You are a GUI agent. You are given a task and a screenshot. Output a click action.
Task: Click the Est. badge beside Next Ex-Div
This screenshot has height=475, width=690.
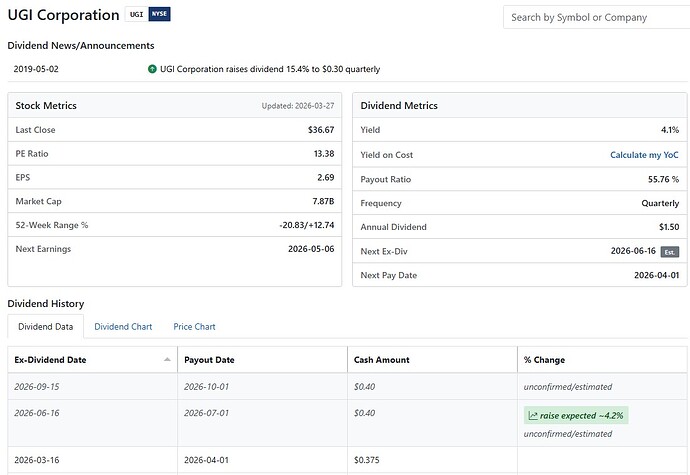point(670,252)
